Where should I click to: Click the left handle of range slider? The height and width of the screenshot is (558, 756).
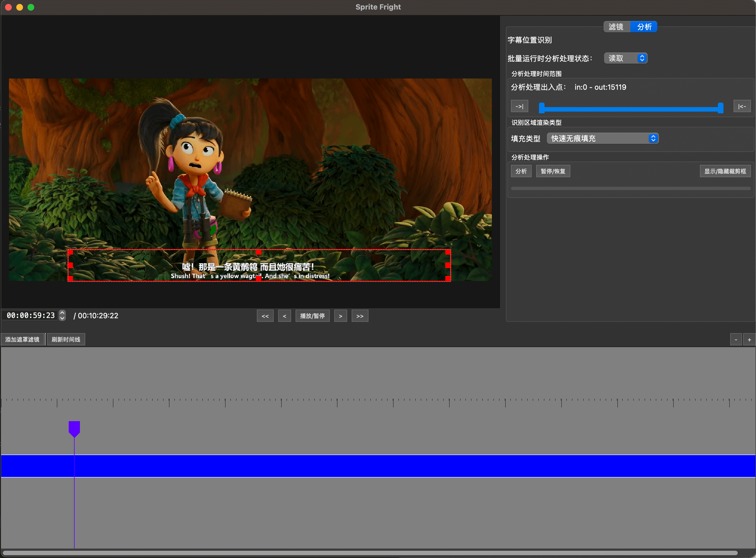coord(541,108)
